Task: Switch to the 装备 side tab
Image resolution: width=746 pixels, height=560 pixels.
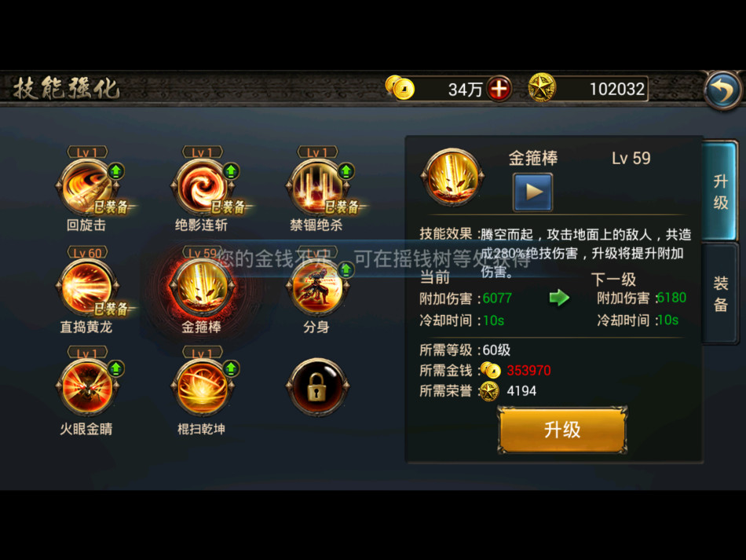Action: point(720,293)
